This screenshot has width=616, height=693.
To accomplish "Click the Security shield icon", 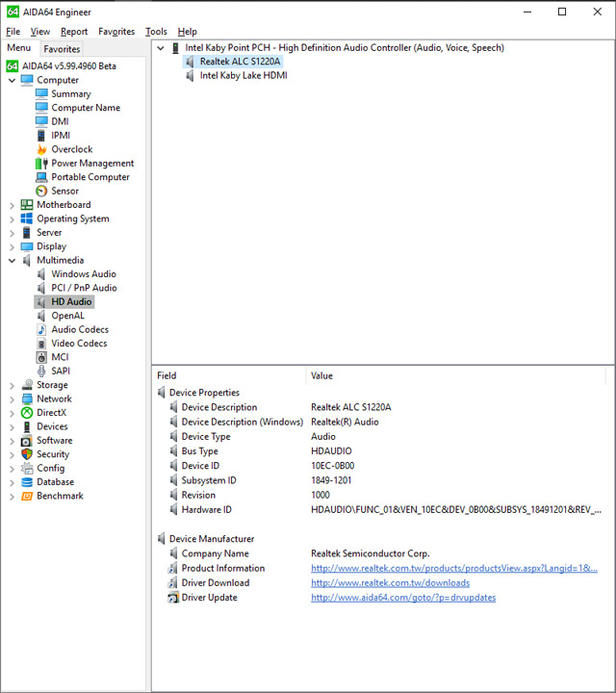I will [x=27, y=454].
